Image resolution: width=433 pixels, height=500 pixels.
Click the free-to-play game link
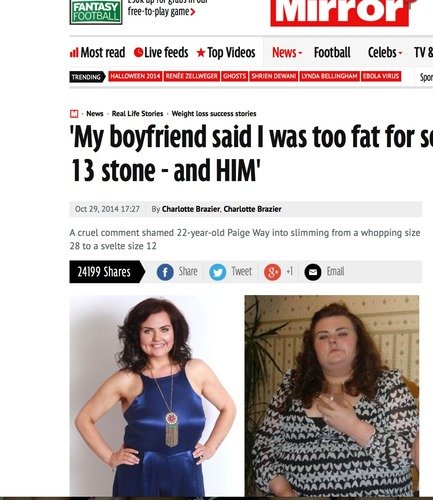161,12
